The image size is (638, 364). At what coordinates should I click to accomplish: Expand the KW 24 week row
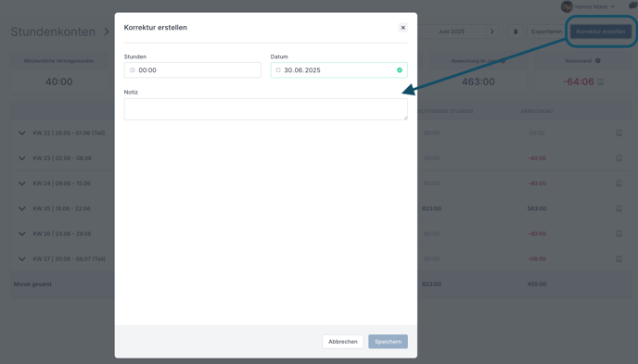[22, 183]
